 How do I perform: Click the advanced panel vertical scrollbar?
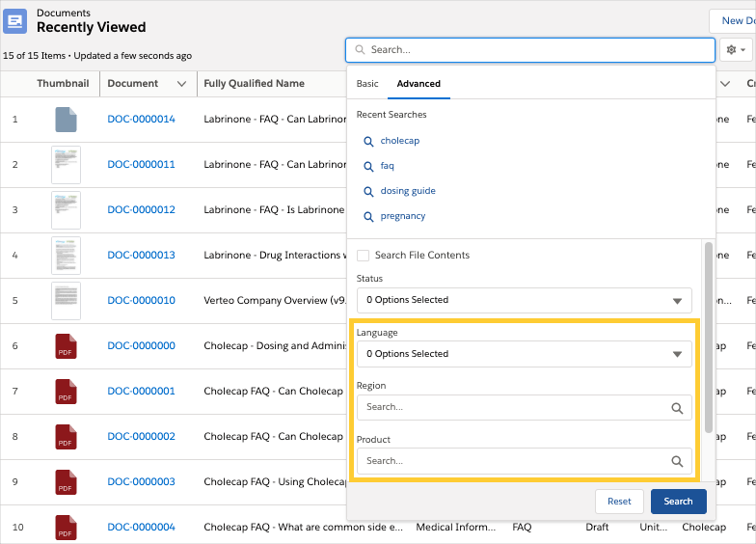[x=710, y=338]
